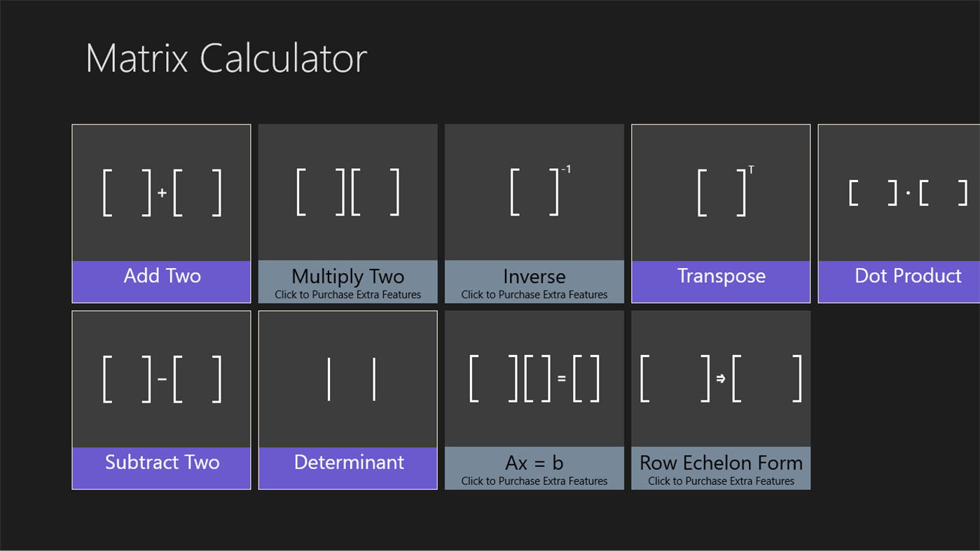Click the Matrix Calculator app title
The height and width of the screenshot is (551, 980).
tap(226, 58)
